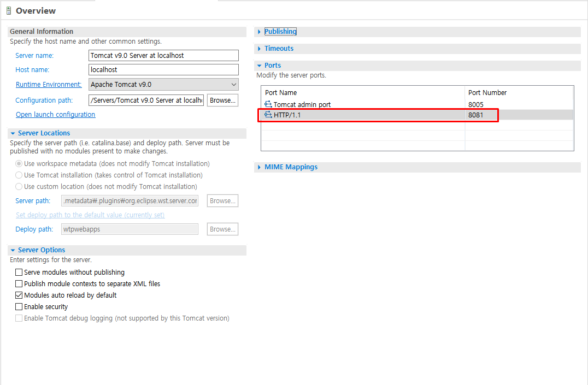This screenshot has height=385, width=588.
Task: Expand the Timeouts section
Action: (259, 49)
